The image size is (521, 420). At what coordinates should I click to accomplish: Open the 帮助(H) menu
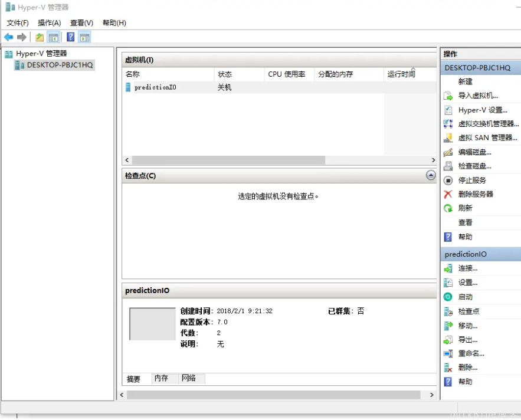[x=114, y=23]
